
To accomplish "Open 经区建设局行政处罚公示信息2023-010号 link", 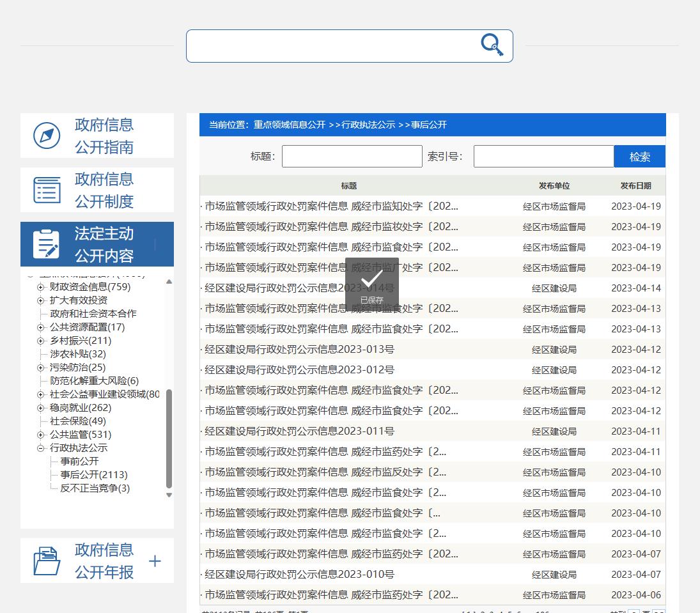I will pos(299,575).
